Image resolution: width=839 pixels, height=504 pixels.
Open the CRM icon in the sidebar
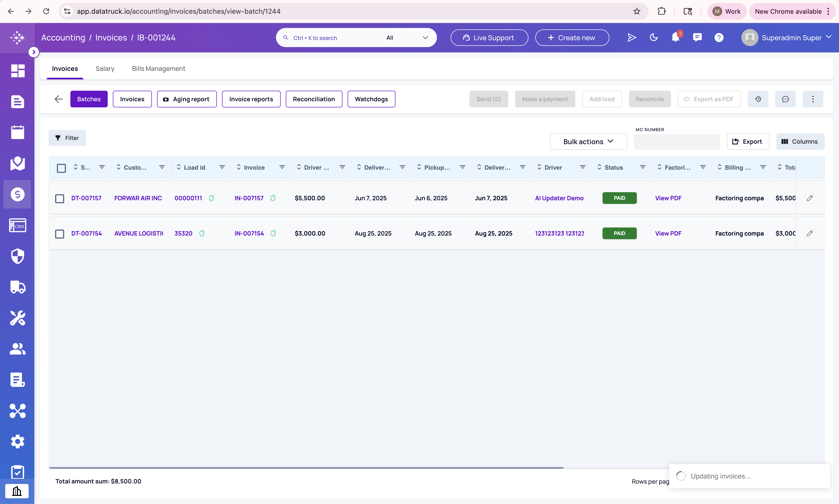[x=18, y=226]
